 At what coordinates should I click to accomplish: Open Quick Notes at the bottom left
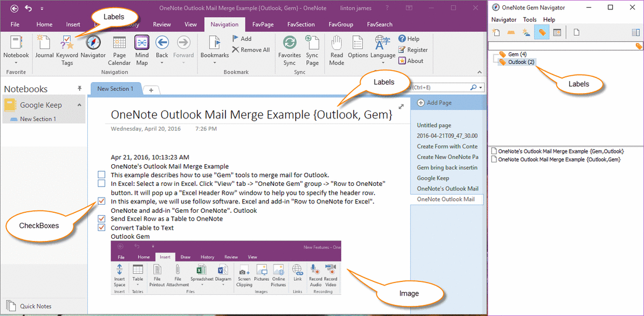click(x=30, y=306)
